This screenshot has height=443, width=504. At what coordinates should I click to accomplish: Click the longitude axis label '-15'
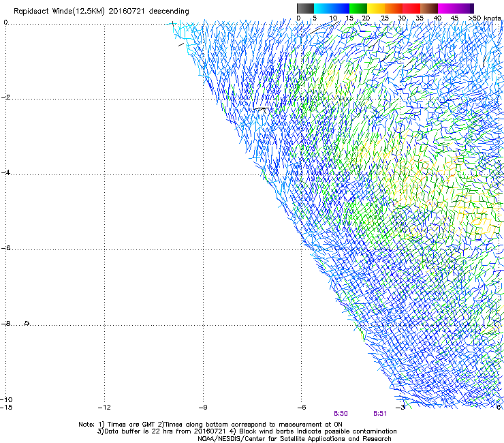pyautogui.click(x=6, y=408)
